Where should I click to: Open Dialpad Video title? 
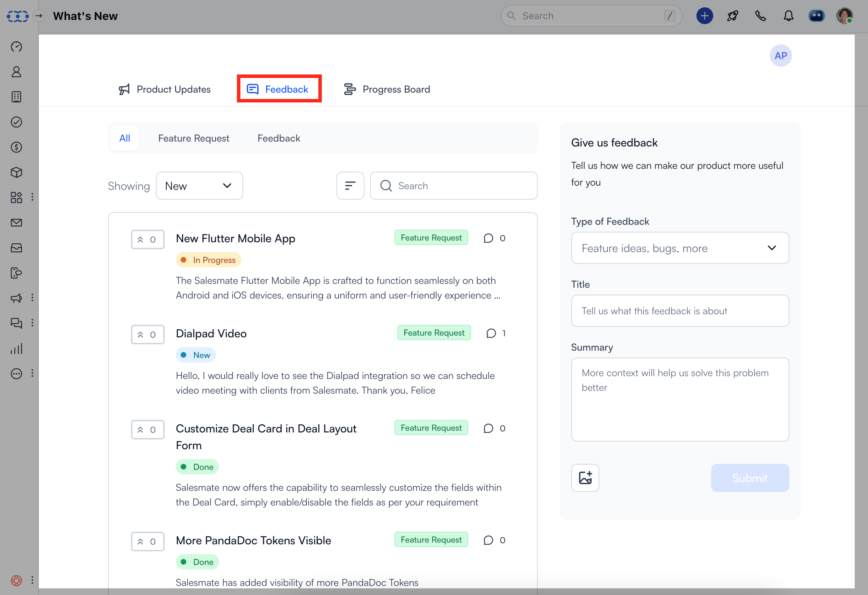[211, 334]
